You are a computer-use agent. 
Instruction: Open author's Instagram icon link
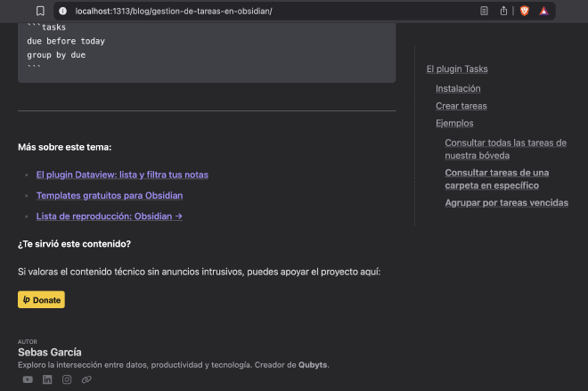[67, 379]
